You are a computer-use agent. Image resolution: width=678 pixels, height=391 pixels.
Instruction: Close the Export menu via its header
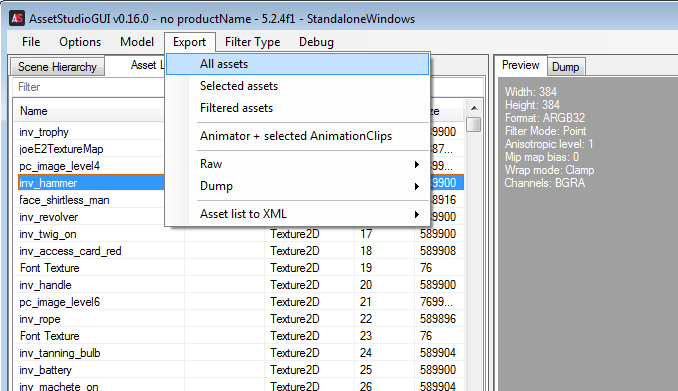tap(189, 42)
